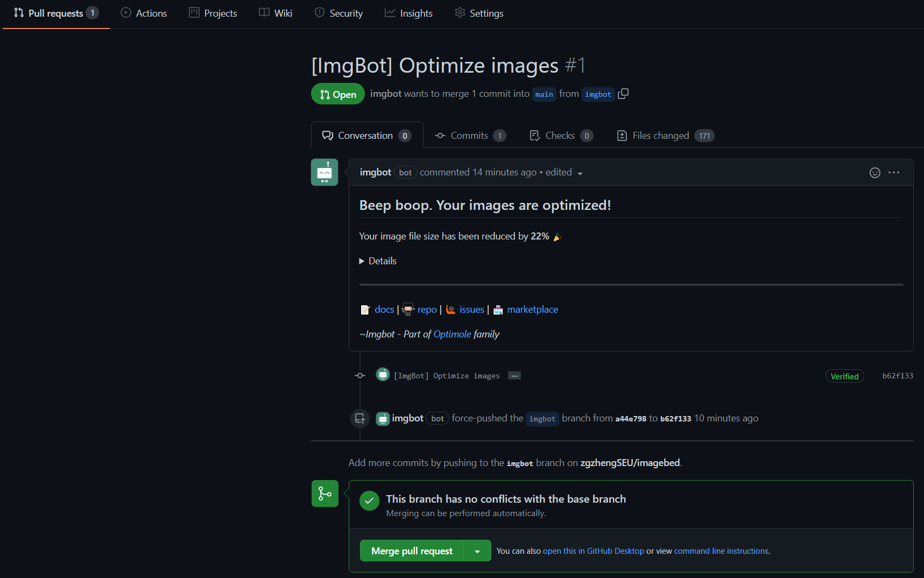Open this in GitHub Desktop link
Image resolution: width=924 pixels, height=578 pixels.
click(x=593, y=551)
